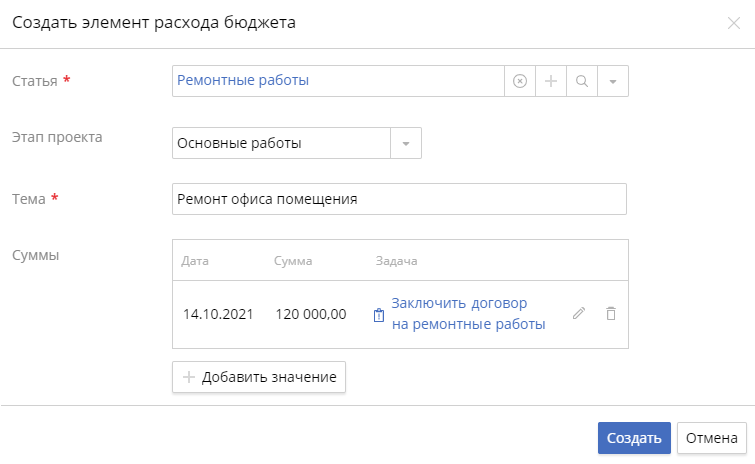Click the Ремонтные работы link in Статья
This screenshot has width=755, height=464.
(x=243, y=81)
